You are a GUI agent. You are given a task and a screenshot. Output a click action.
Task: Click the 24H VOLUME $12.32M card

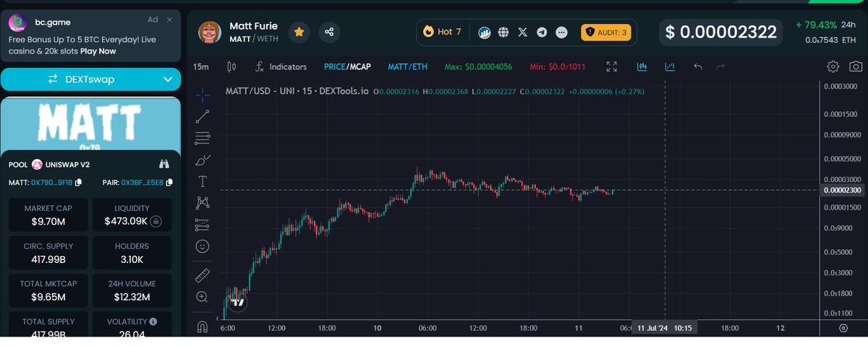[x=132, y=290]
